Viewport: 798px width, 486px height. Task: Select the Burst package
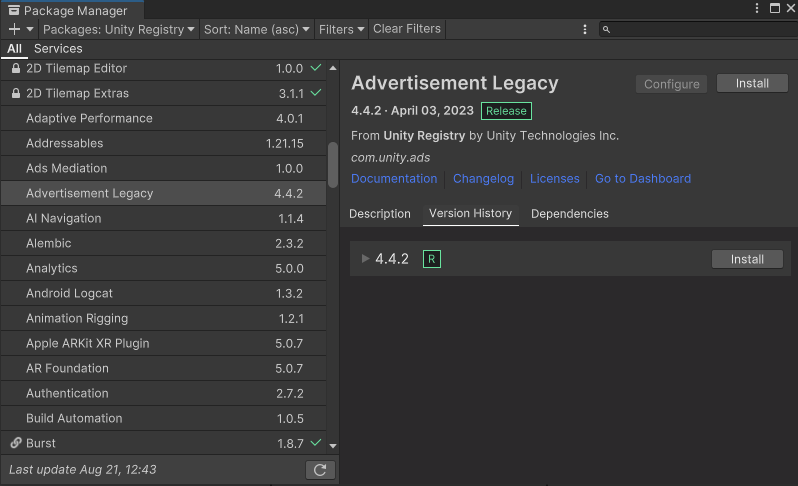coord(163,443)
